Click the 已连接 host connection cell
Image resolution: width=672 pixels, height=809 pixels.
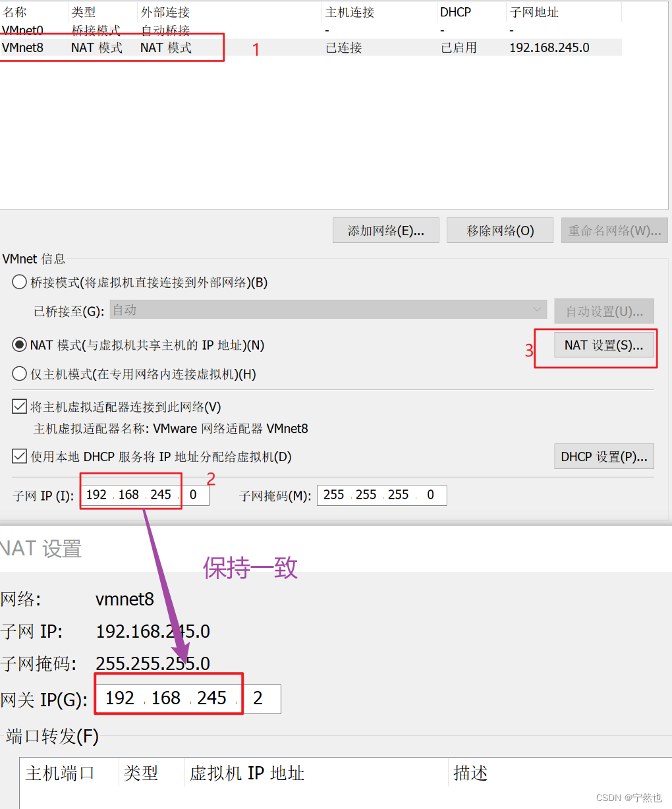pos(344,47)
